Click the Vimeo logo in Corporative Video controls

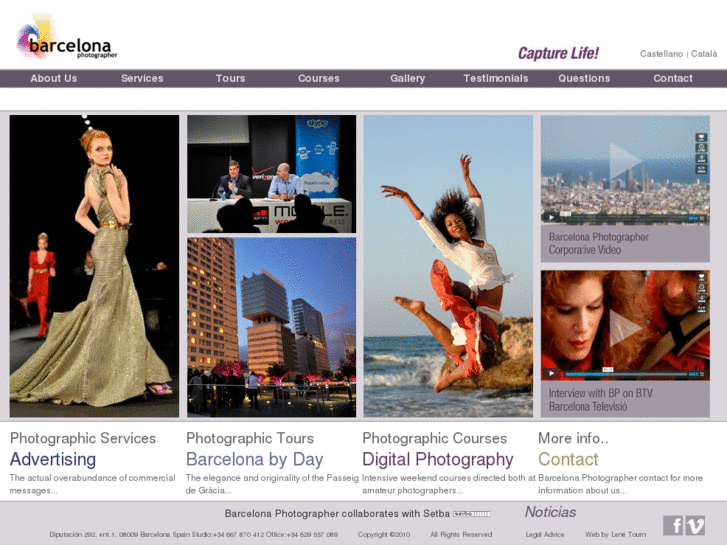tap(693, 218)
